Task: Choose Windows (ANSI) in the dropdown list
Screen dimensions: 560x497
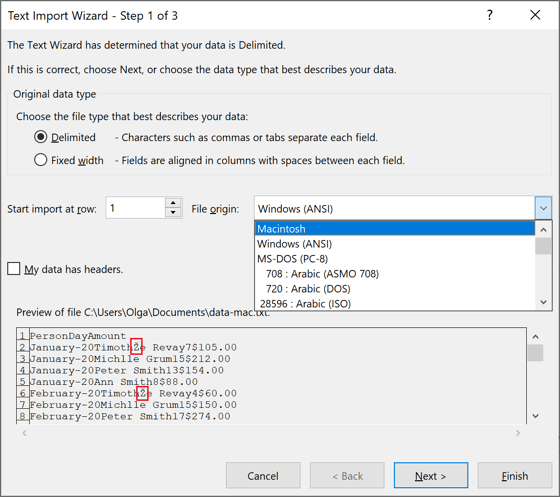Action: pyautogui.click(x=395, y=244)
